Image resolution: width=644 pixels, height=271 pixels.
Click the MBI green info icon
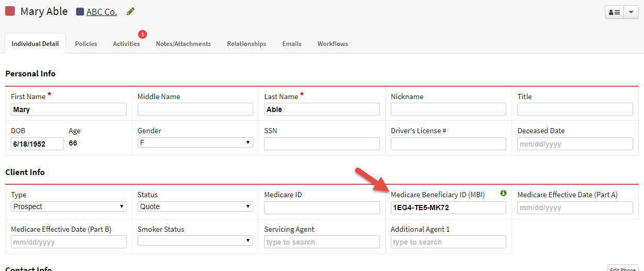[503, 193]
